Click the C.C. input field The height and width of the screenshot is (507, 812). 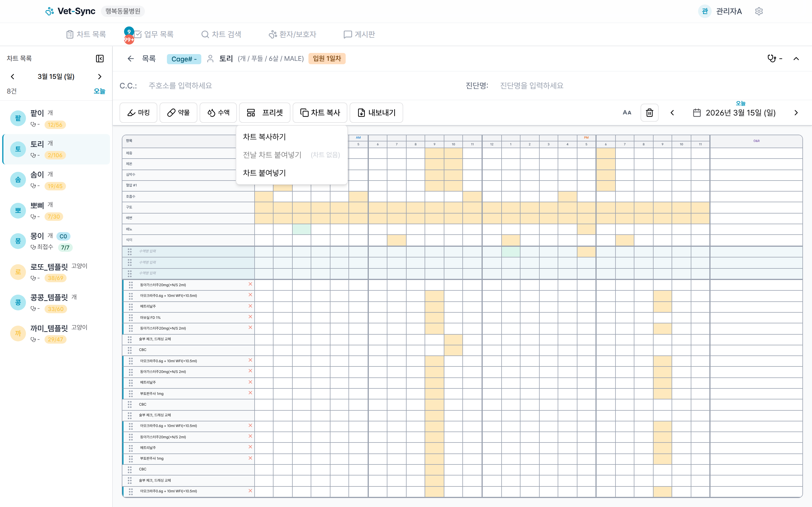(x=201, y=86)
